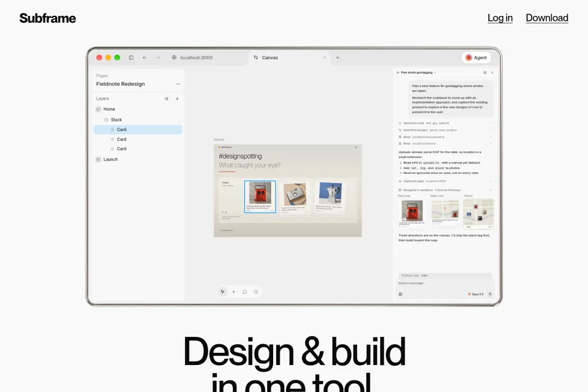Viewport: 588px width, 392px height.
Task: Click the crop icon on the Canvas tab
Action: point(256,58)
